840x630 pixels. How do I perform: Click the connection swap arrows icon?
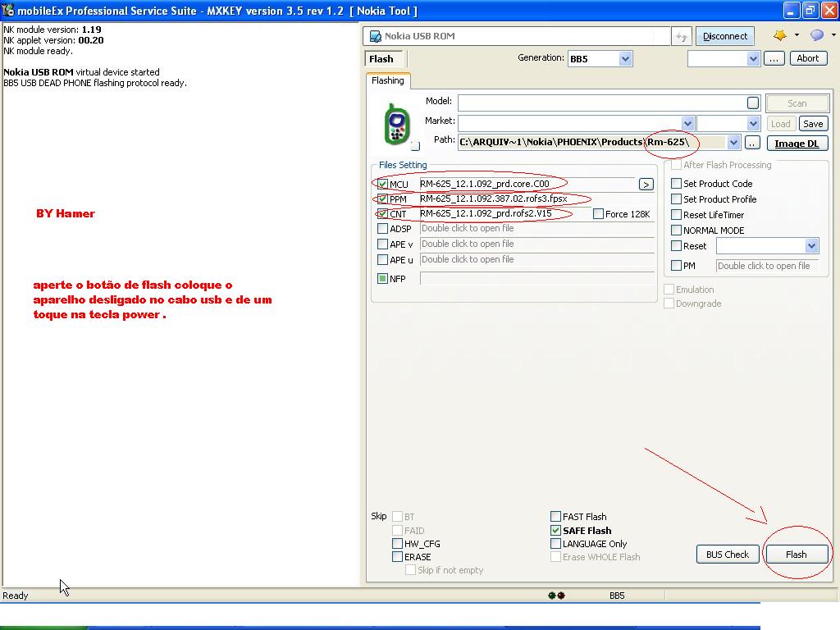coord(682,36)
